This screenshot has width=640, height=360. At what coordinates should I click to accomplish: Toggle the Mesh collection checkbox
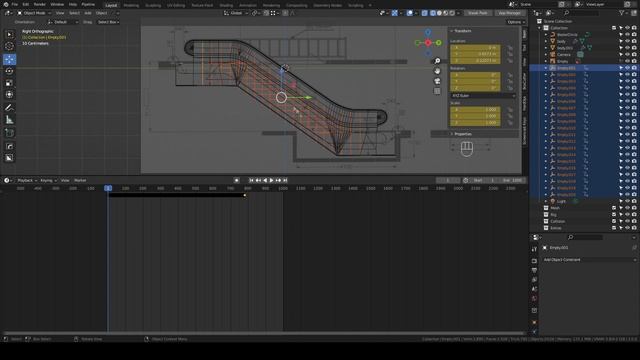(614, 208)
